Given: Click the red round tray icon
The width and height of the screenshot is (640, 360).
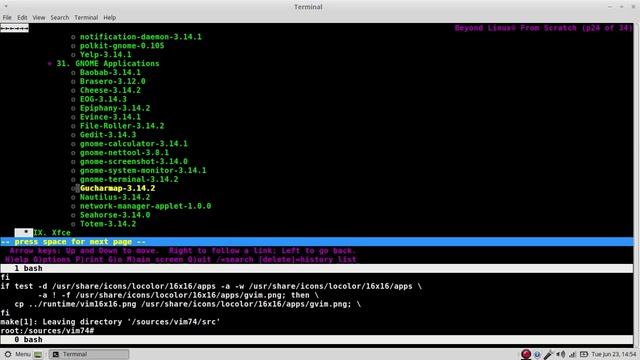Looking at the screenshot, I should [526, 354].
